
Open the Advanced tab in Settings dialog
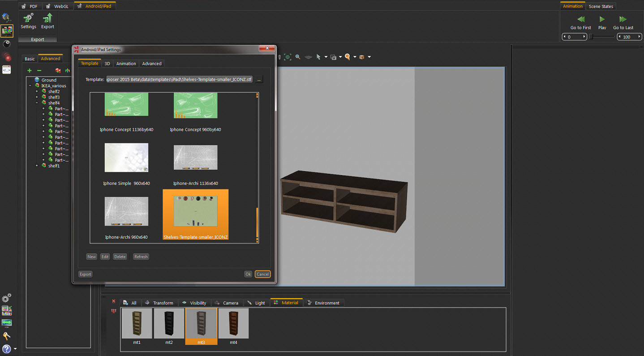click(152, 64)
